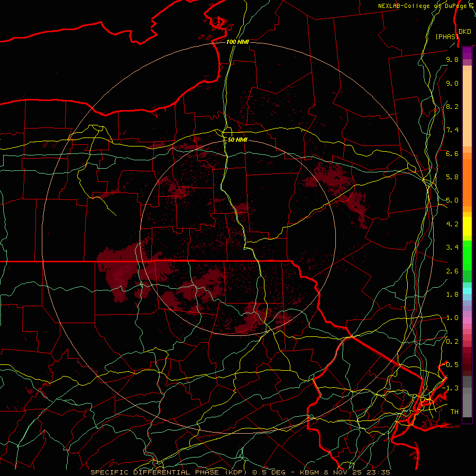Click the -1.3 value on the scale
476x476 pixels.
click(451, 388)
